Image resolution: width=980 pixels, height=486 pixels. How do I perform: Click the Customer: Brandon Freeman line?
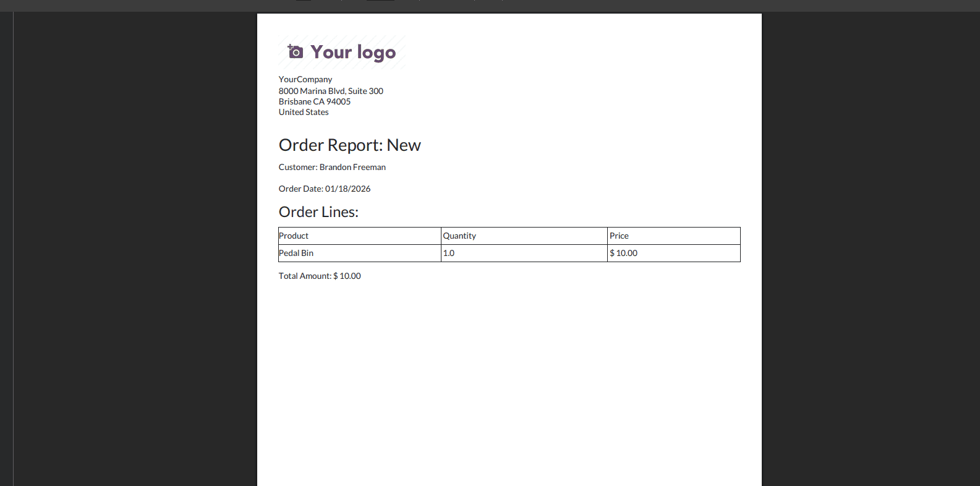(332, 167)
